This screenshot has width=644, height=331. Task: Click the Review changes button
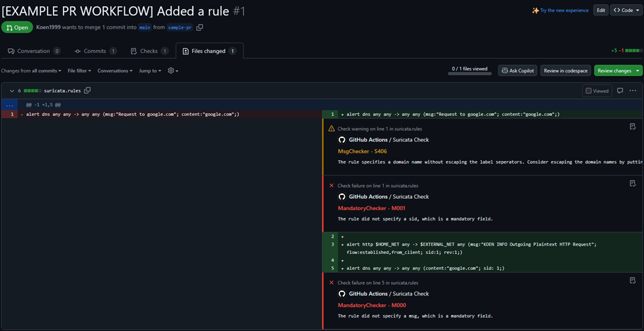[617, 70]
